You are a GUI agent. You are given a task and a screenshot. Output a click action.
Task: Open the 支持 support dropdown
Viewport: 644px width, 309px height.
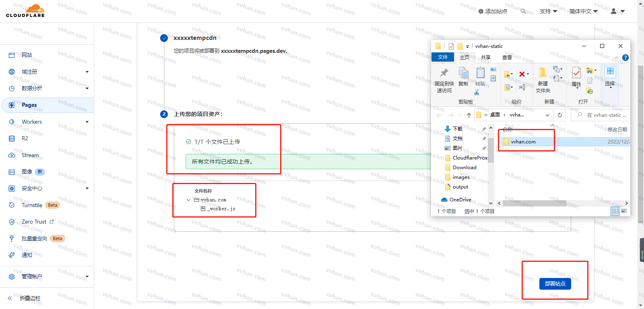pos(548,11)
